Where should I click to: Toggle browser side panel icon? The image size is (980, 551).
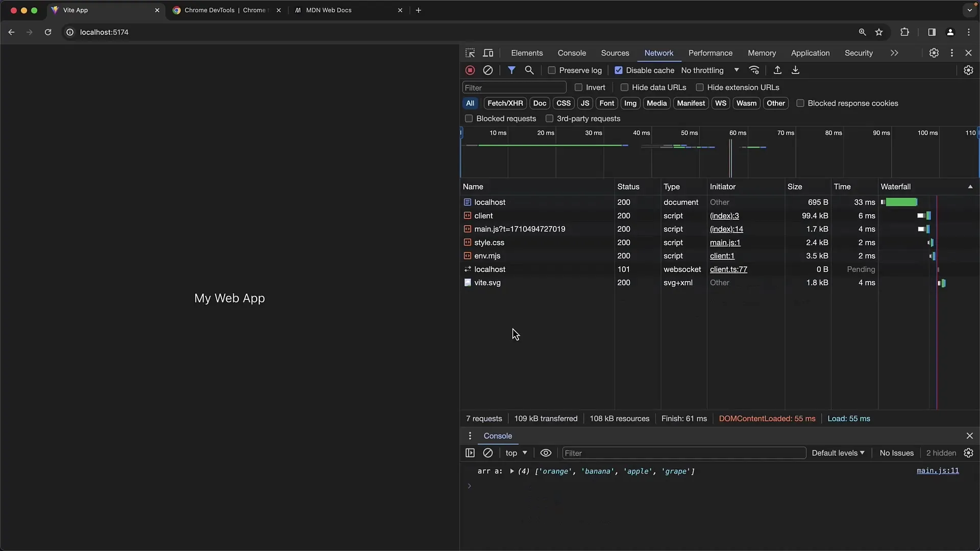pos(932,32)
